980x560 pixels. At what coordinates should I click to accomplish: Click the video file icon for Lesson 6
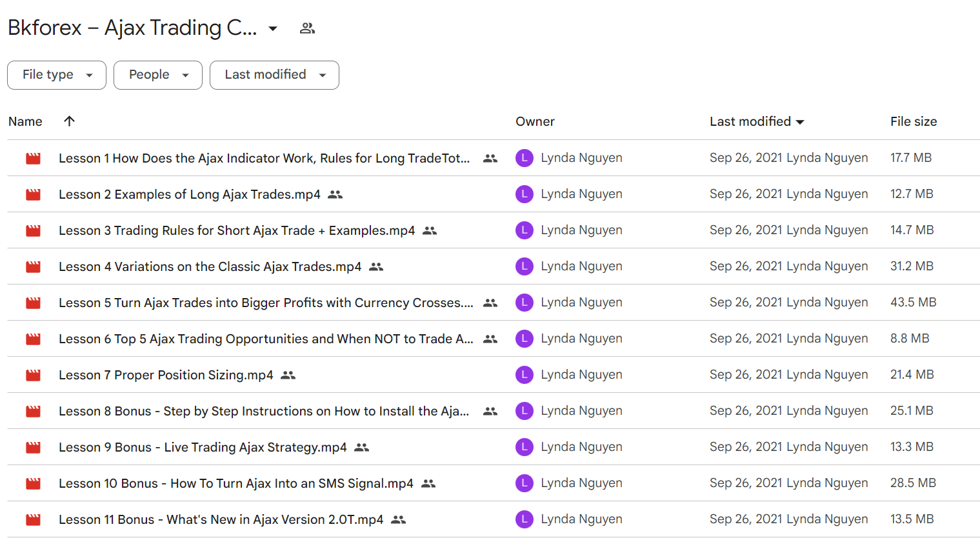point(33,339)
